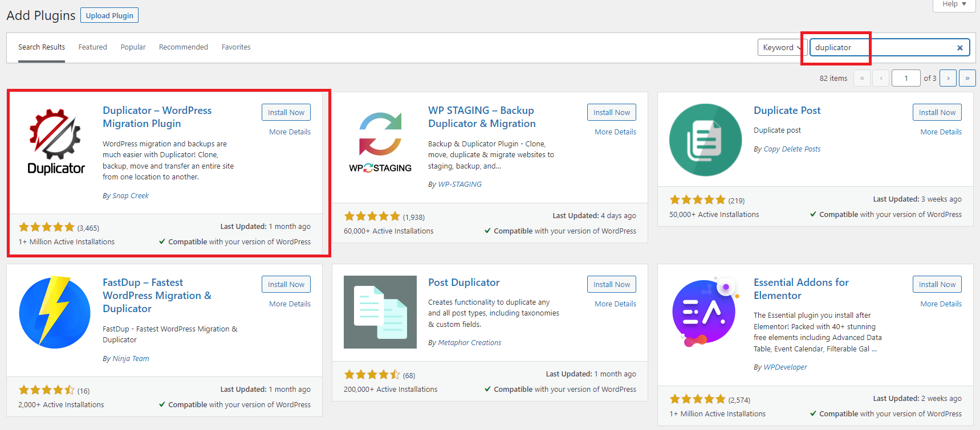This screenshot has width=980, height=430.
Task: Click FastDup's star rating (16)
Action: pyautogui.click(x=47, y=390)
